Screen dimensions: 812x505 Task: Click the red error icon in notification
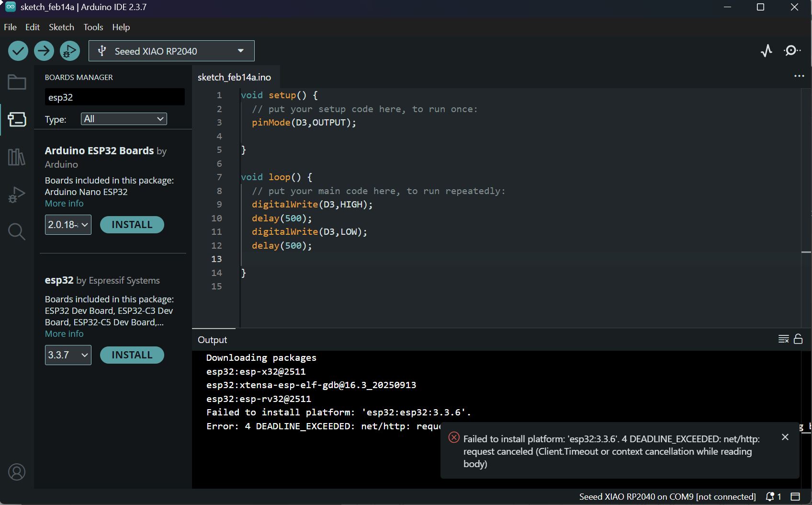pos(454,437)
